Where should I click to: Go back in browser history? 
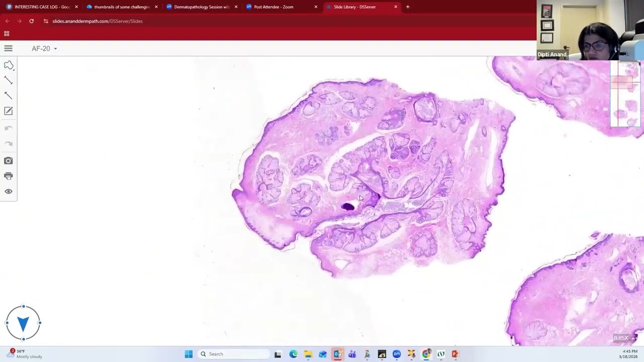pos(7,21)
